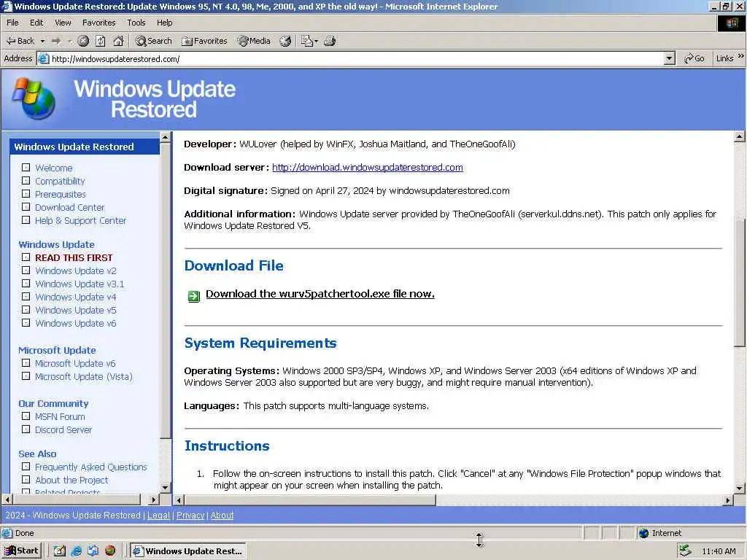Click the green arrow download icon
Screen dimensions: 747x560
click(193, 296)
